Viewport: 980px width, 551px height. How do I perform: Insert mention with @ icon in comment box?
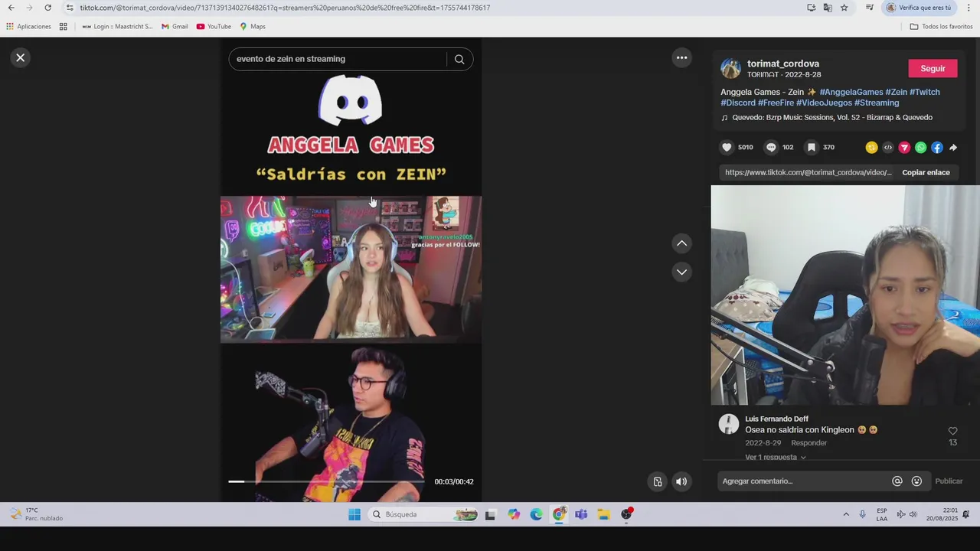click(x=897, y=481)
